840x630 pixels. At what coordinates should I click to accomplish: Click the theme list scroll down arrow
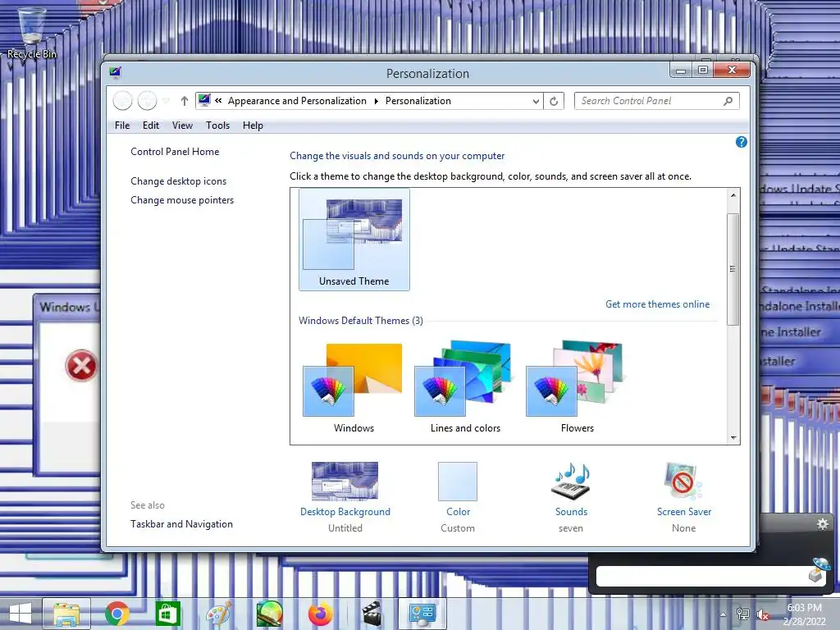coord(733,438)
